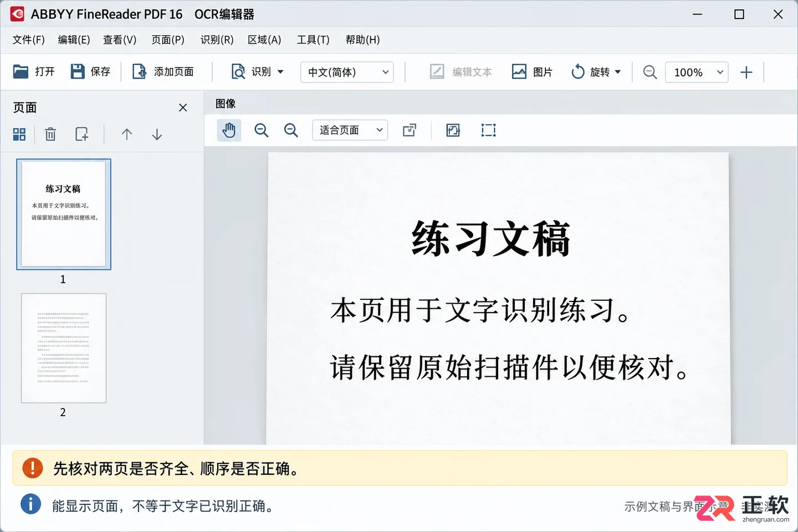Add a new page via page-plus icon
Viewport: 798px width, 532px height.
click(82, 134)
